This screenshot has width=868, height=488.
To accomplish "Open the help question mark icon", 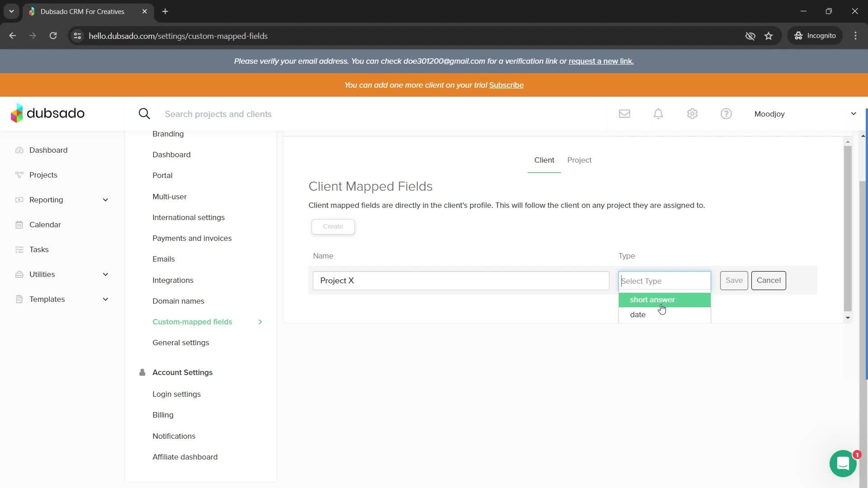I will 726,114.
